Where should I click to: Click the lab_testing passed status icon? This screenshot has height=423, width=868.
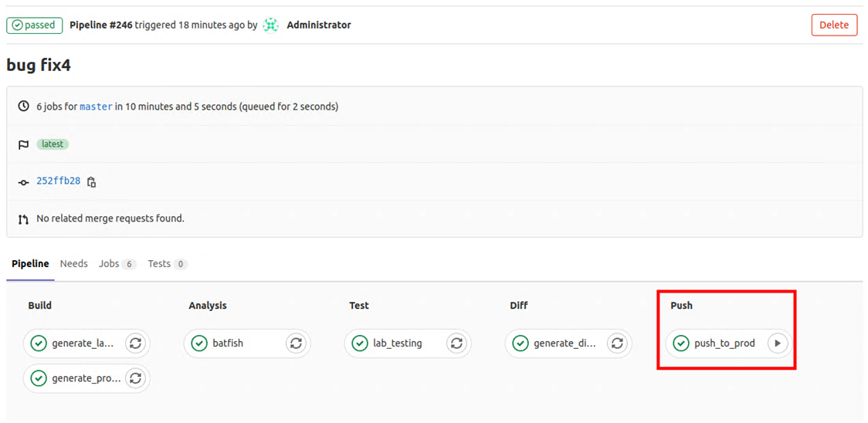360,343
